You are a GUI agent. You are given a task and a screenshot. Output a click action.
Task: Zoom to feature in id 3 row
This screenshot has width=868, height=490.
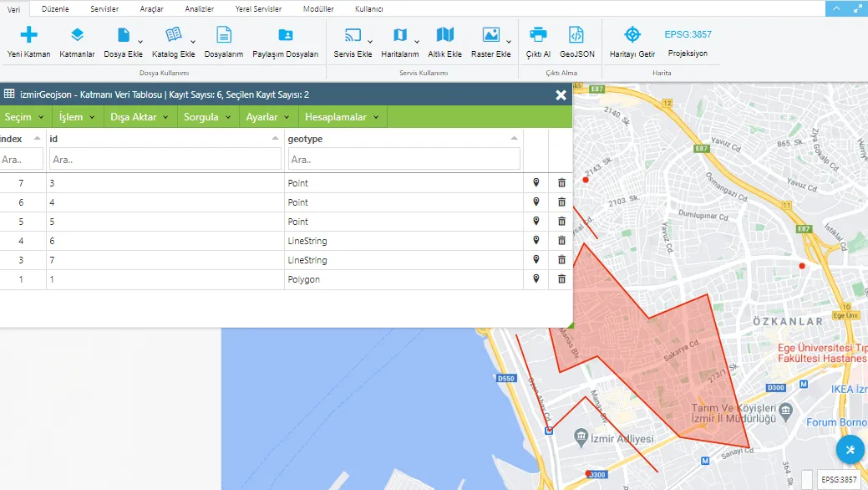[536, 182]
